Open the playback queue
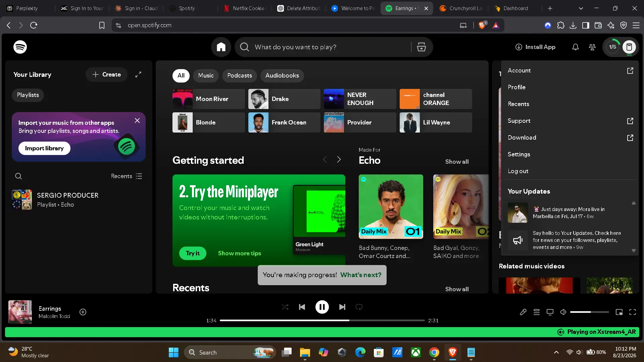 click(x=536, y=312)
